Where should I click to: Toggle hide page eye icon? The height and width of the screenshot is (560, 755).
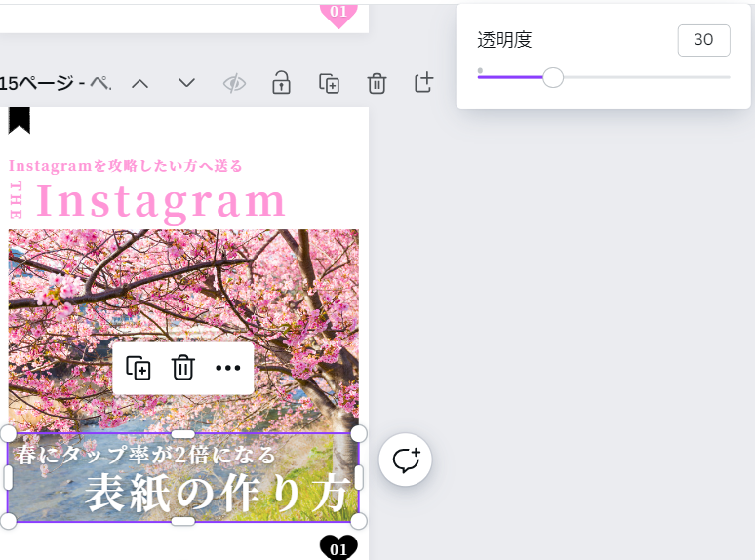(x=234, y=83)
